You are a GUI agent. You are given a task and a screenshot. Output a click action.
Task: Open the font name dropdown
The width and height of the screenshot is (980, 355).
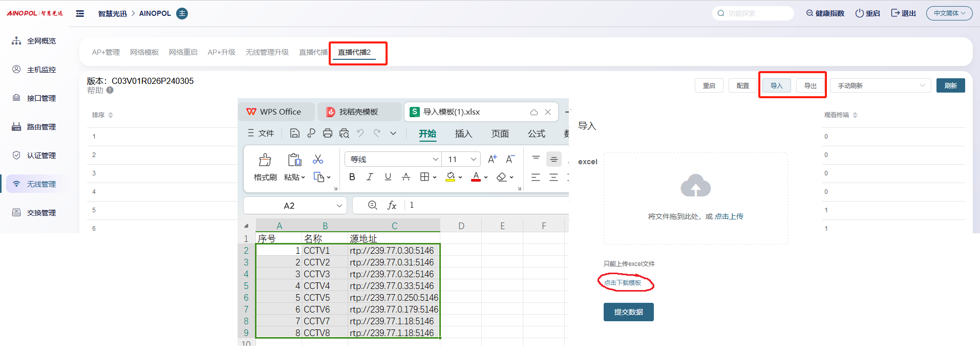click(x=435, y=160)
